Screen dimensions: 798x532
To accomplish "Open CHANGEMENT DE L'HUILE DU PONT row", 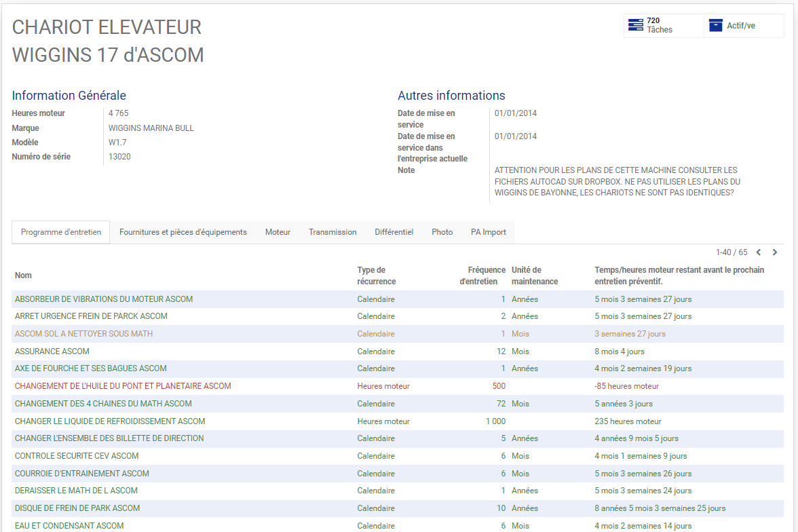I will tap(398, 386).
